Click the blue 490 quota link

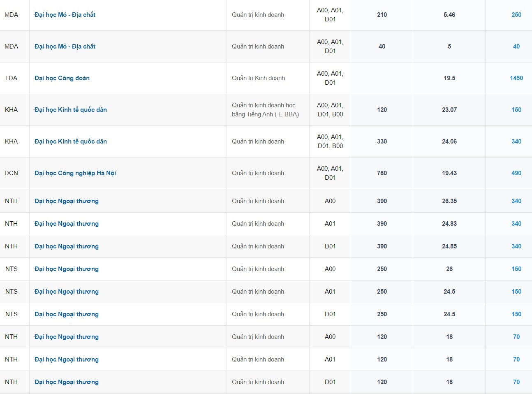point(516,173)
